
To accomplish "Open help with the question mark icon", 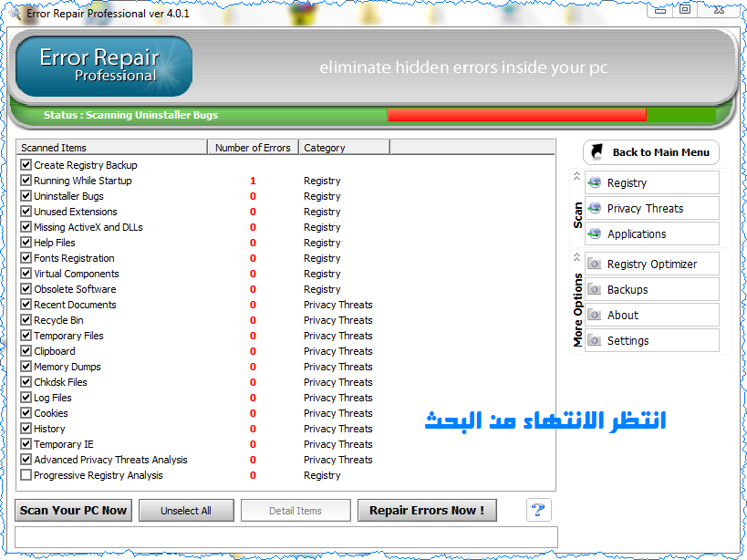I will pyautogui.click(x=539, y=510).
